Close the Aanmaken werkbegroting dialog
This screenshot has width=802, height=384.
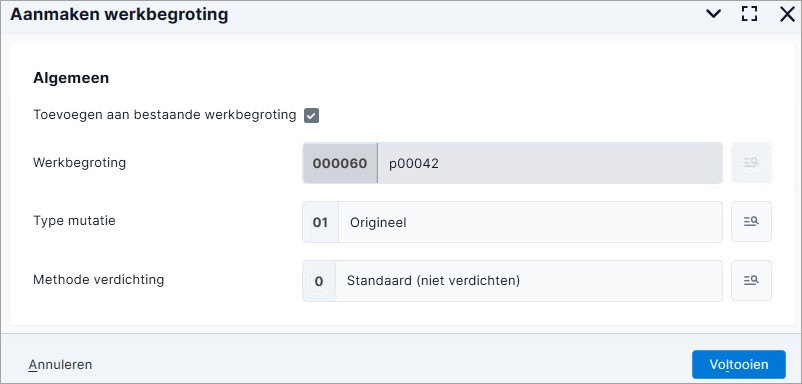[787, 14]
